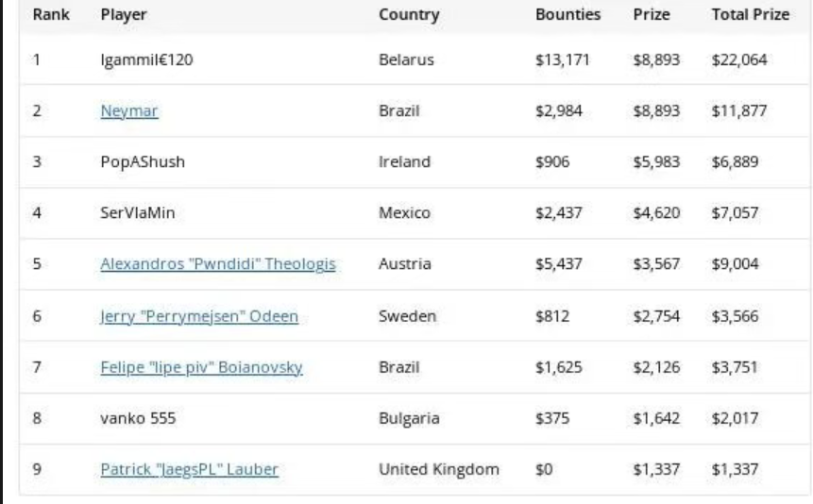Select the SerVlaMin player cell

point(138,213)
